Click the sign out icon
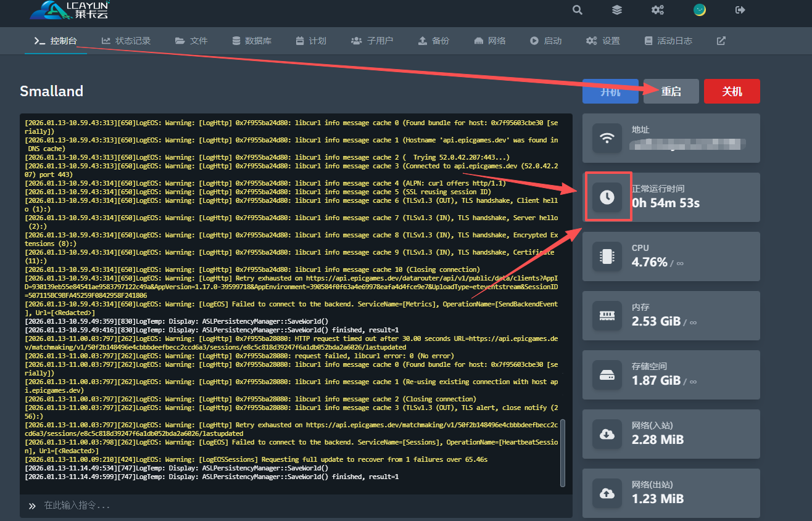The image size is (812, 521). pos(740,10)
